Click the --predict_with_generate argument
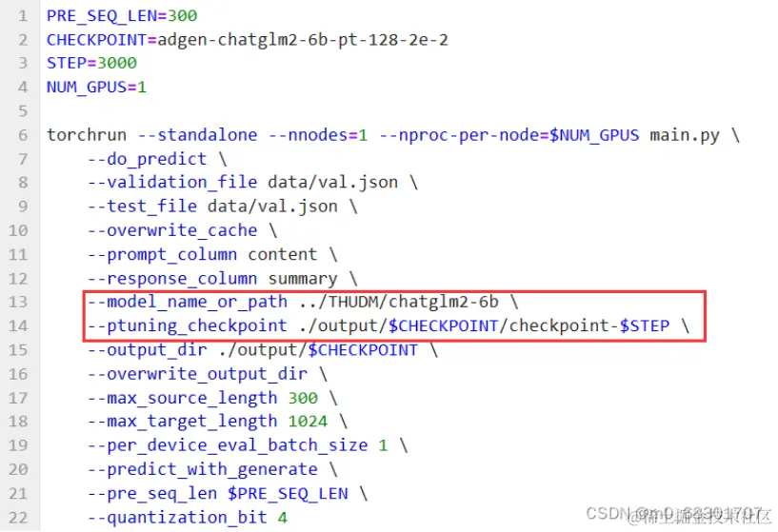This screenshot has height=532, width=778. point(212,469)
